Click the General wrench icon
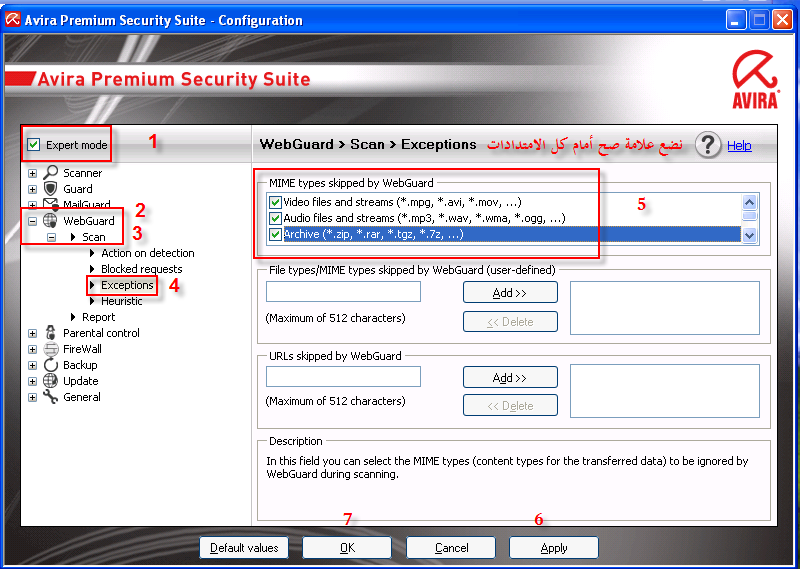The image size is (800, 569). (51, 397)
